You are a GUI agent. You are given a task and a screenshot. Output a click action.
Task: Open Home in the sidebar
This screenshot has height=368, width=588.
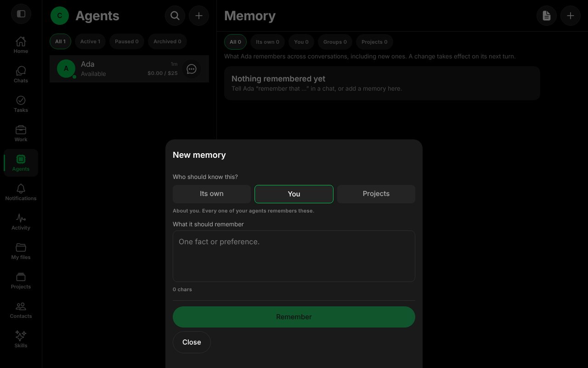(21, 45)
